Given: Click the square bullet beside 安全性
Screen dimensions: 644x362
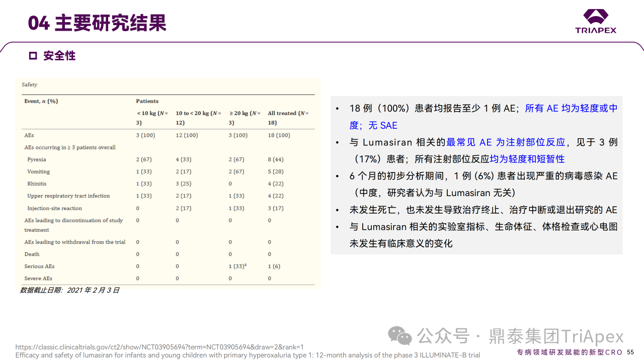Looking at the screenshot, I should [x=33, y=56].
